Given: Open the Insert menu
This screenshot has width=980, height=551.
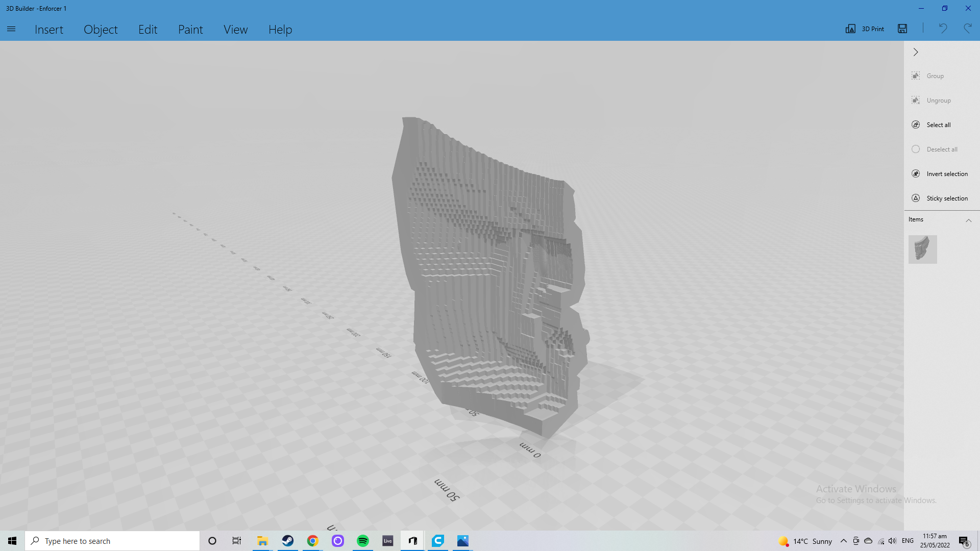Looking at the screenshot, I should point(49,30).
